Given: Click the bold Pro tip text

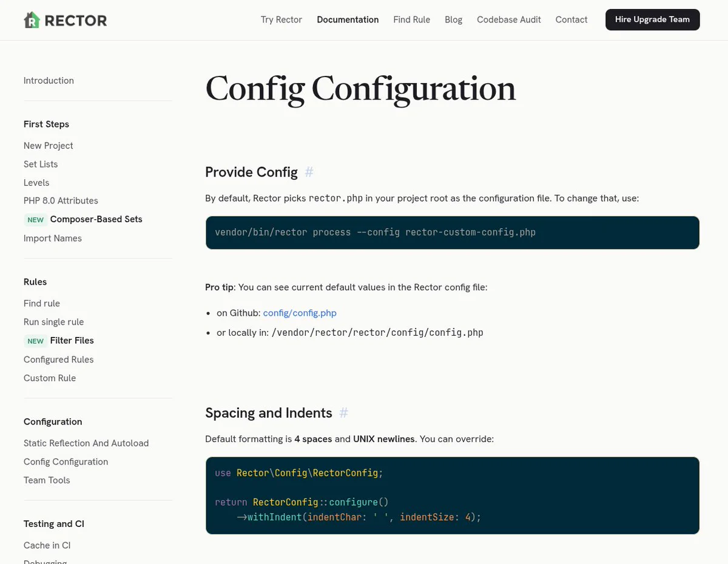Looking at the screenshot, I should coord(219,287).
